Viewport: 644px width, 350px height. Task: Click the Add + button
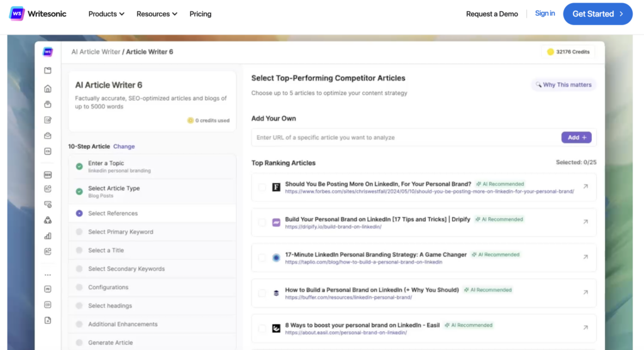tap(576, 138)
